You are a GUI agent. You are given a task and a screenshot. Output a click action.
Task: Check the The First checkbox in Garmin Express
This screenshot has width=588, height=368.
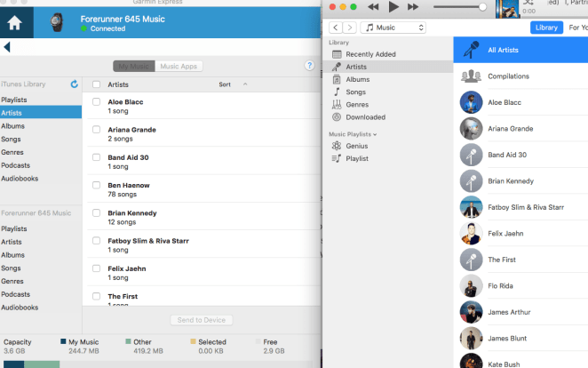click(x=97, y=296)
